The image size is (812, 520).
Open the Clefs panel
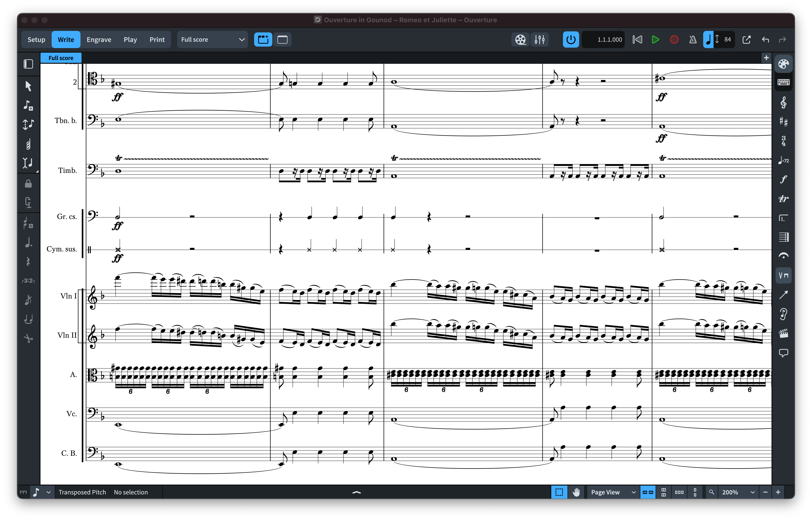pyautogui.click(x=783, y=103)
